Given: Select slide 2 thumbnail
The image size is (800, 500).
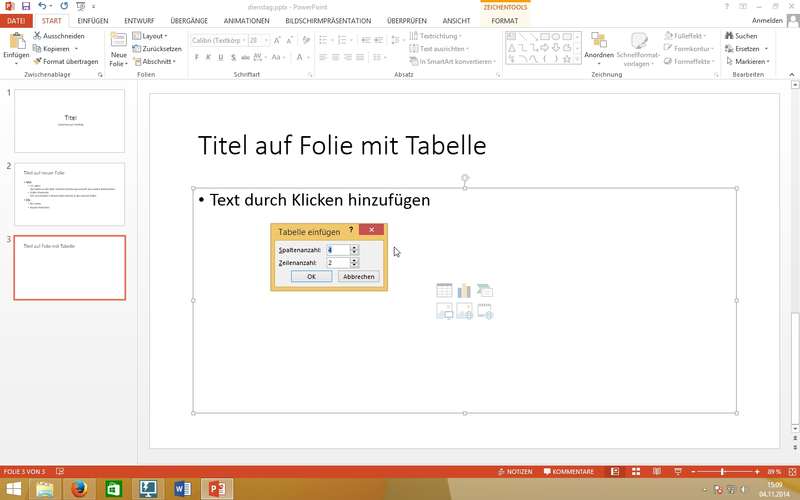Looking at the screenshot, I should 69,194.
